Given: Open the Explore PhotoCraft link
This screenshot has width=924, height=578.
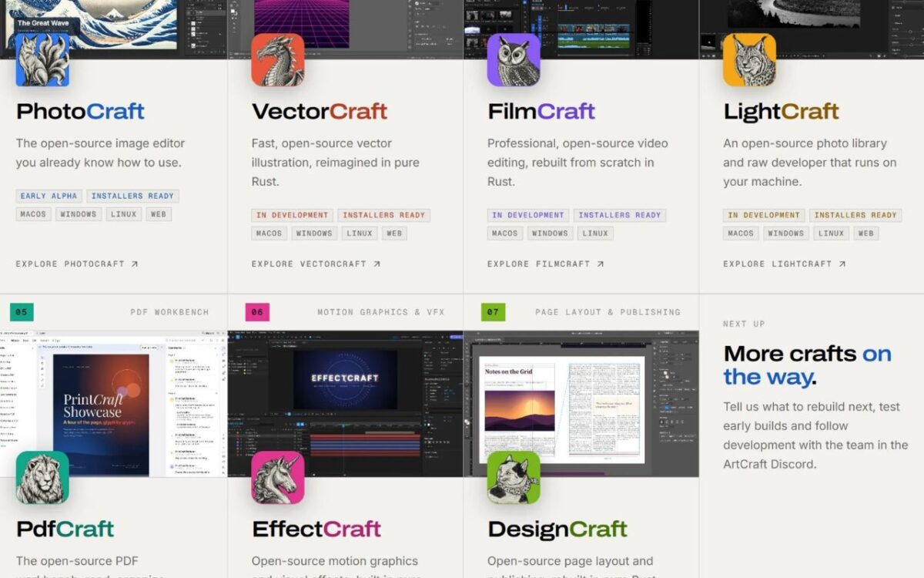Looking at the screenshot, I should (77, 264).
